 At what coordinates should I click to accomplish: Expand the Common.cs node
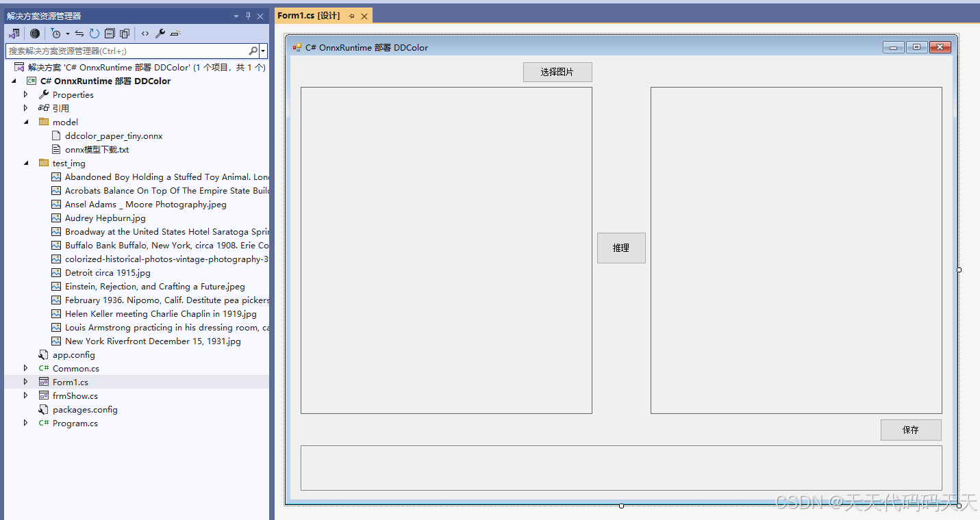click(26, 368)
